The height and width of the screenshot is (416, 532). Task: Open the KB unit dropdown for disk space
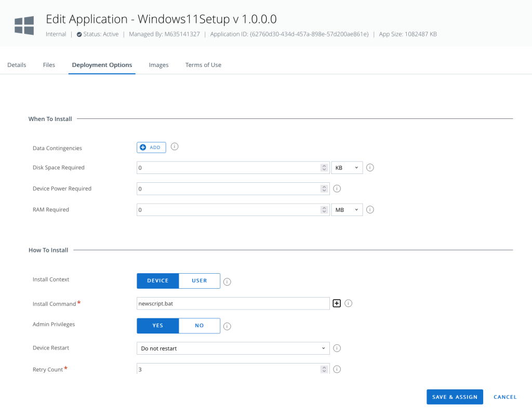[x=347, y=168]
